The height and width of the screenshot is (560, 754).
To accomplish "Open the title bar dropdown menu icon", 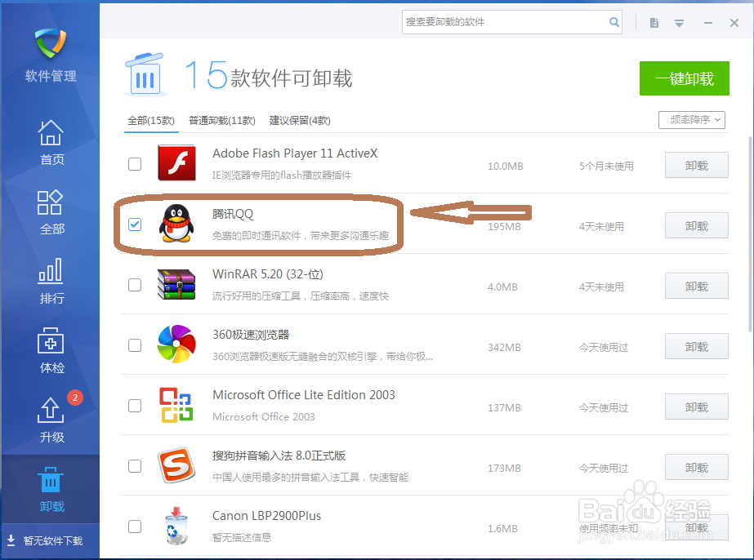I will [x=679, y=23].
